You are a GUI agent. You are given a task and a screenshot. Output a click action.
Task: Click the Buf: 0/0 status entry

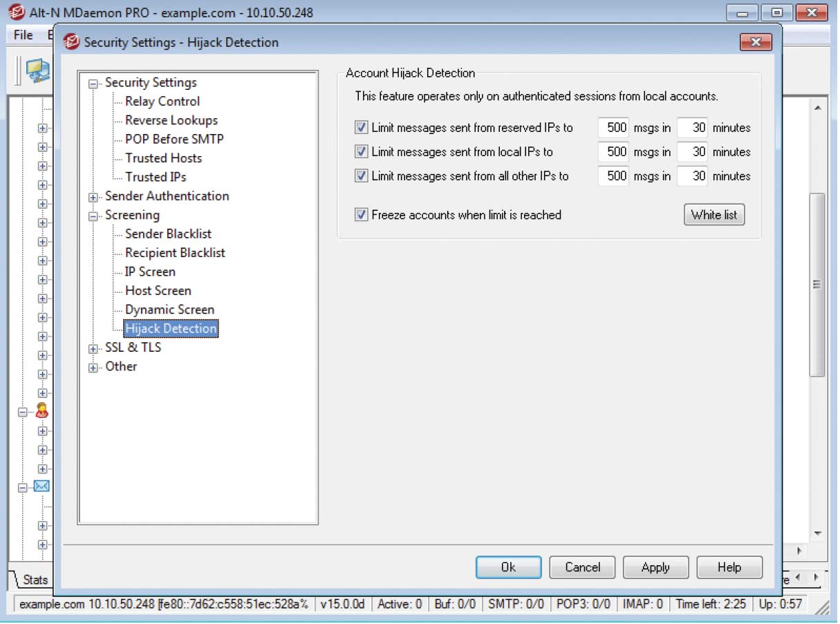tap(455, 604)
